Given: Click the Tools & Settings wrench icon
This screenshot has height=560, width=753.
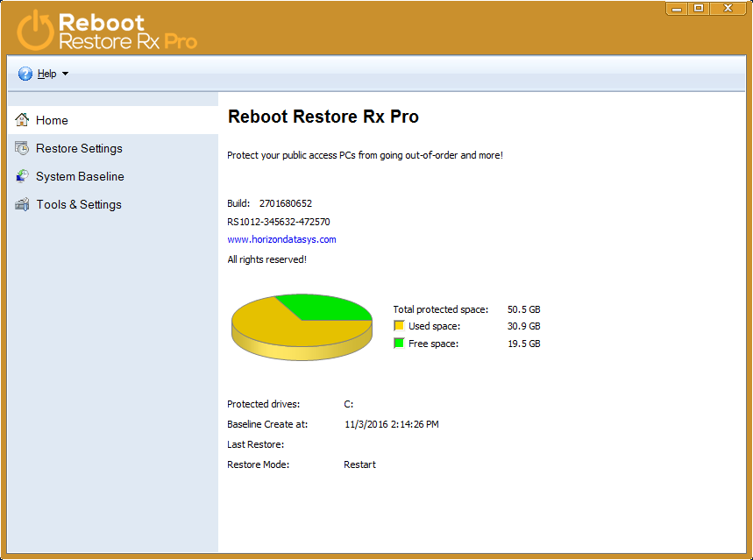Looking at the screenshot, I should click(x=20, y=204).
